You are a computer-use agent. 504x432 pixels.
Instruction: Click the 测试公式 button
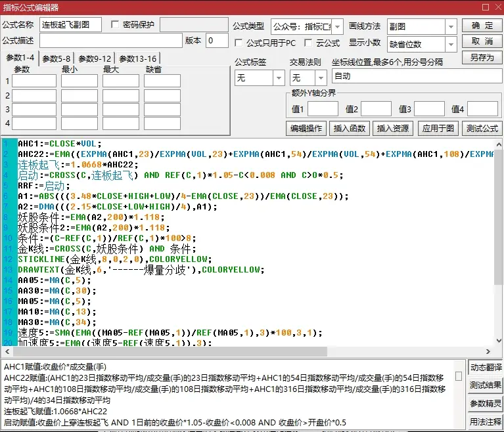(481, 128)
